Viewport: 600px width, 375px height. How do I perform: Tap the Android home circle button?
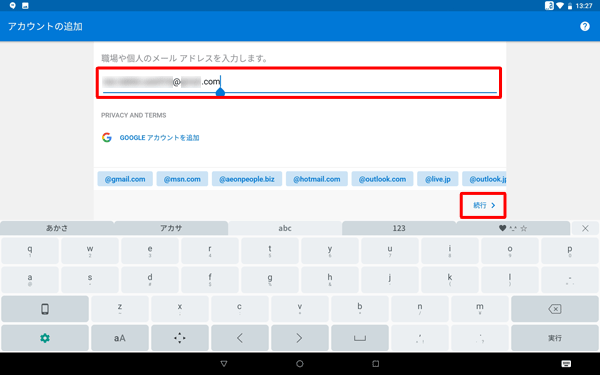click(300, 364)
